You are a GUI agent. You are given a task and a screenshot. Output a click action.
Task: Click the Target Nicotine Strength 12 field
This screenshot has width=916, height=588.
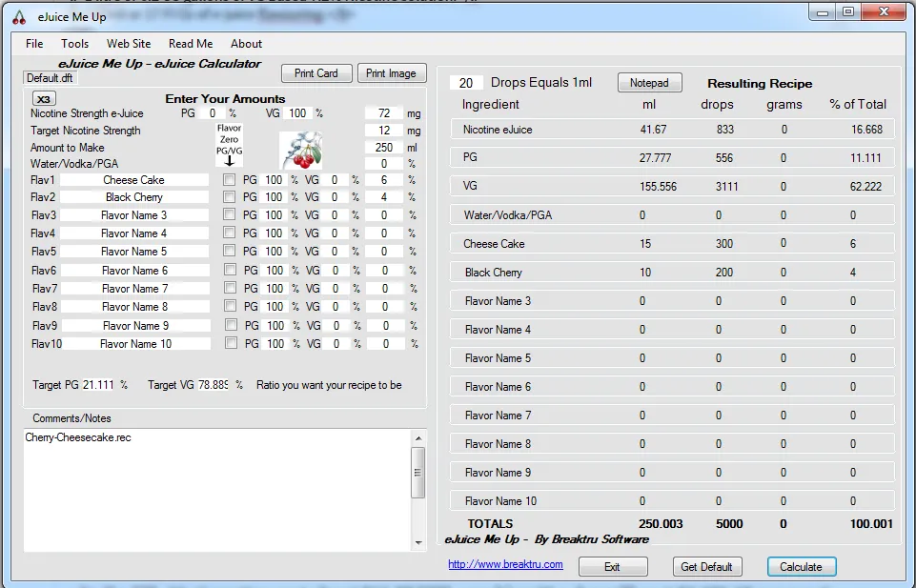384,131
